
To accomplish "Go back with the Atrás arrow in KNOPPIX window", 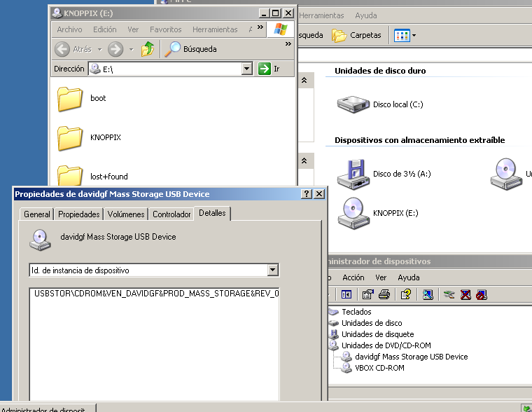I will (x=62, y=49).
